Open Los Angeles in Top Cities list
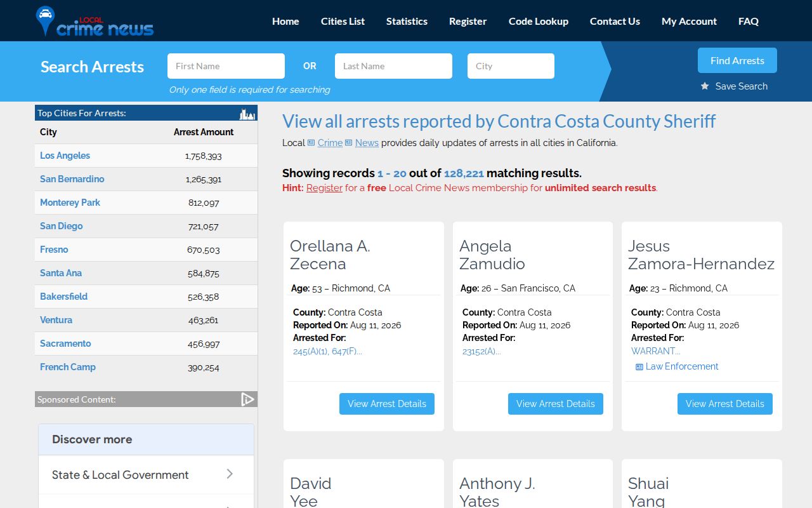 [65, 156]
